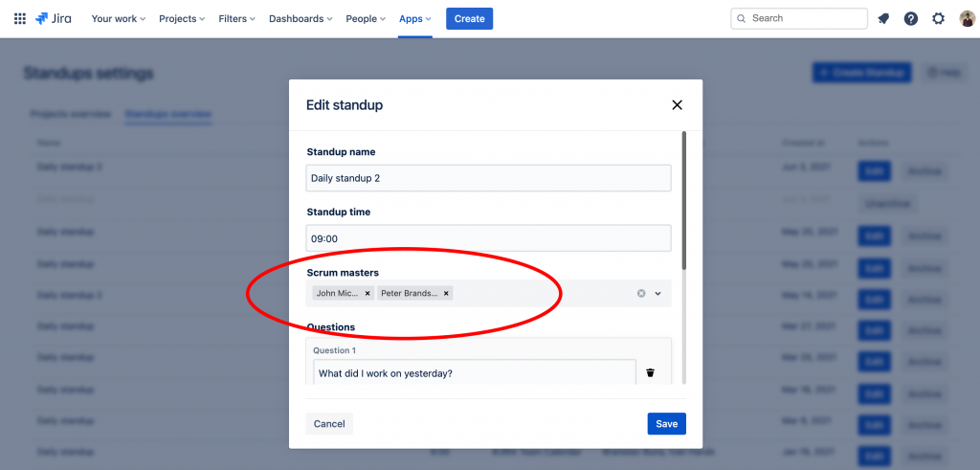
Task: Remove the Peter Brands... scrum master tag
Action: (x=446, y=293)
